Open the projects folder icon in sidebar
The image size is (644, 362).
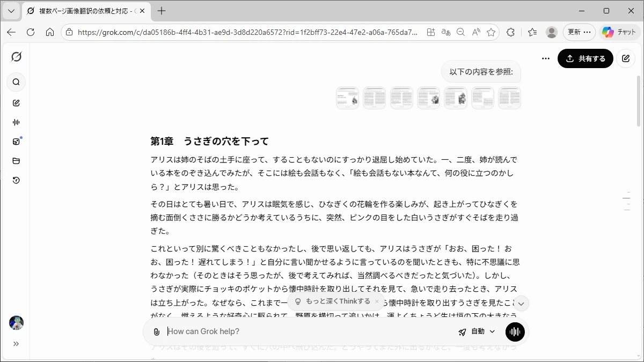(16, 161)
